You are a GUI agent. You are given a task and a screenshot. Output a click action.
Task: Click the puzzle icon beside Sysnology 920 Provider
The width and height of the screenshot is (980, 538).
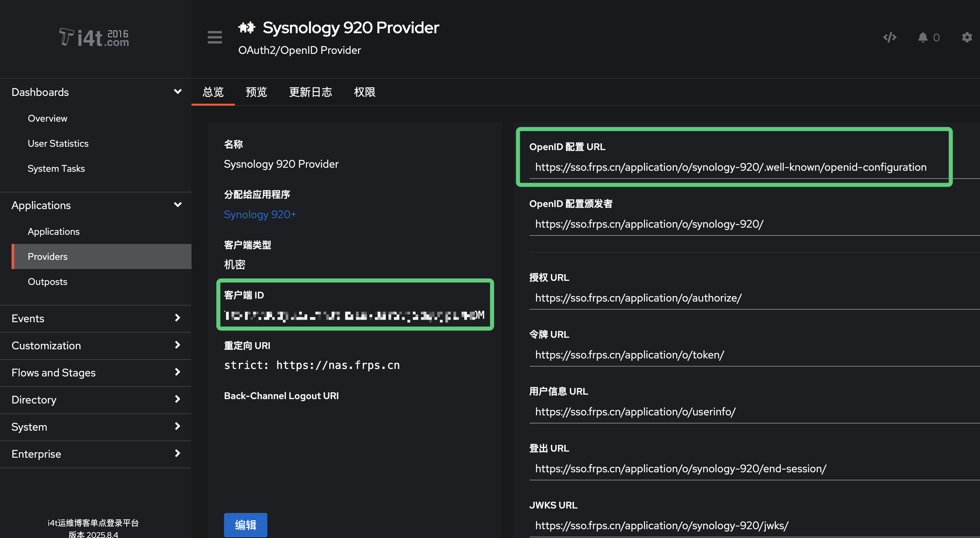tap(247, 27)
